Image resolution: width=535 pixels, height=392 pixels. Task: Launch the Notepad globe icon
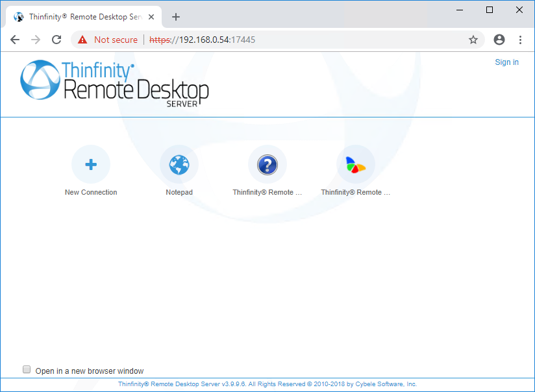pos(179,164)
